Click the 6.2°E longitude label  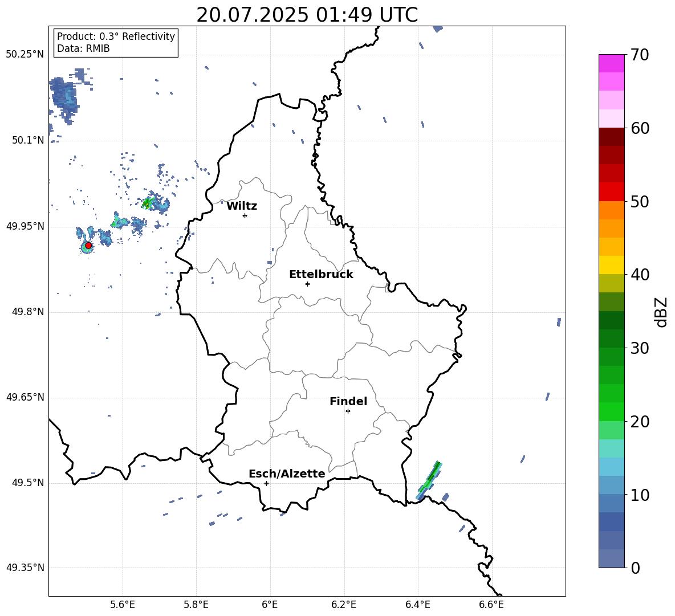[x=344, y=605]
